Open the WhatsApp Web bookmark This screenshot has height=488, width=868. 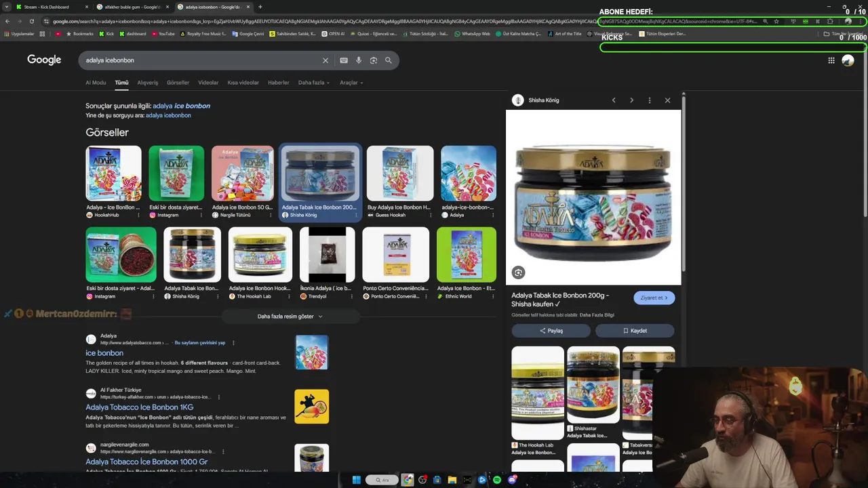coord(472,34)
